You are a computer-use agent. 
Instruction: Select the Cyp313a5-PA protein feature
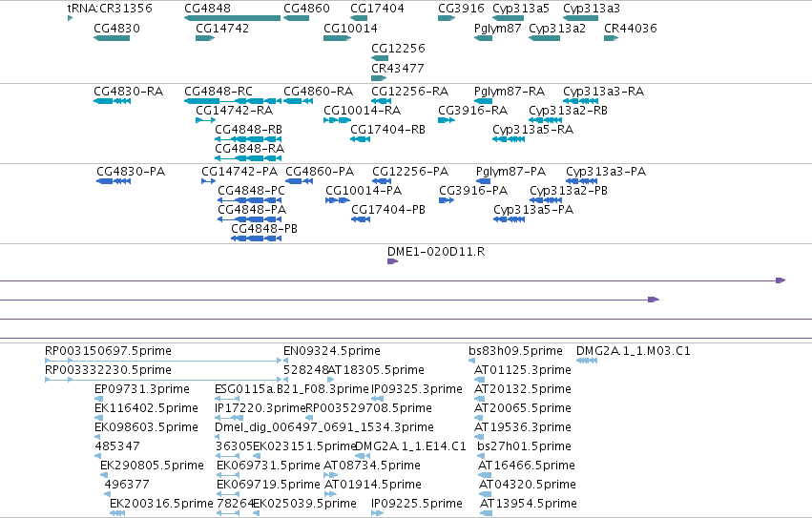[510, 219]
